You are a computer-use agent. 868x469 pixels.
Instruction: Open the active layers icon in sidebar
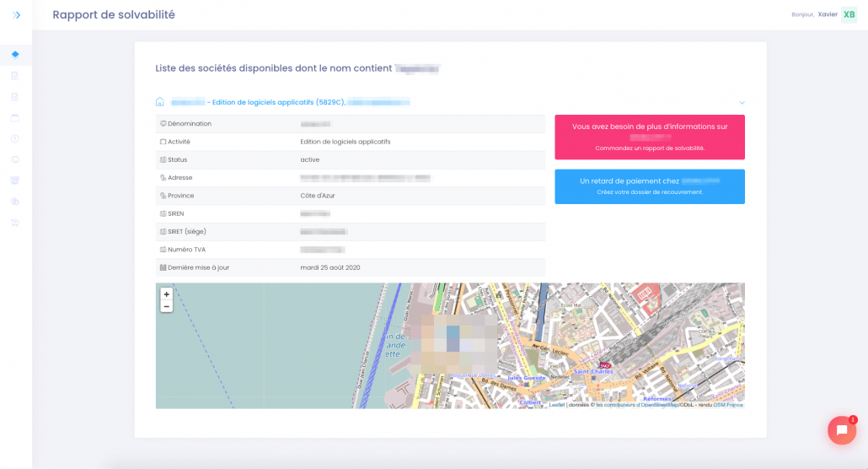point(15,55)
